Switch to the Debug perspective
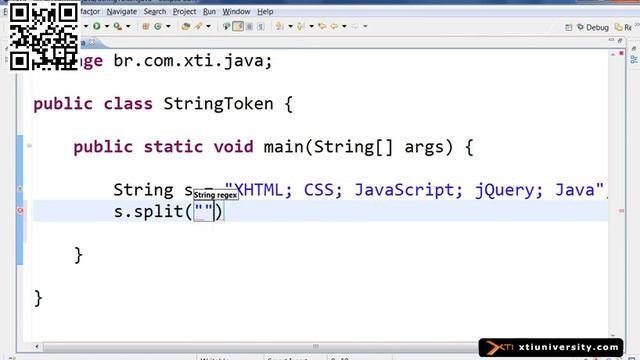 [593, 27]
